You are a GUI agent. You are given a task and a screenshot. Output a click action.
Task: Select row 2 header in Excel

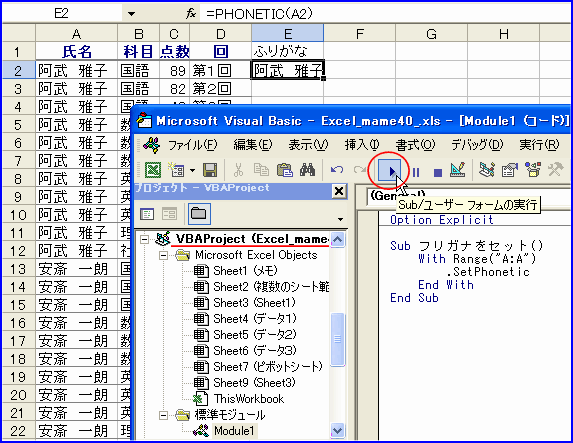point(19,70)
